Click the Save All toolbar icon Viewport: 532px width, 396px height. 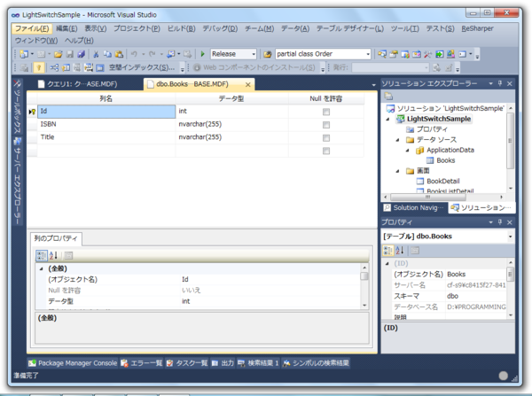click(81, 54)
